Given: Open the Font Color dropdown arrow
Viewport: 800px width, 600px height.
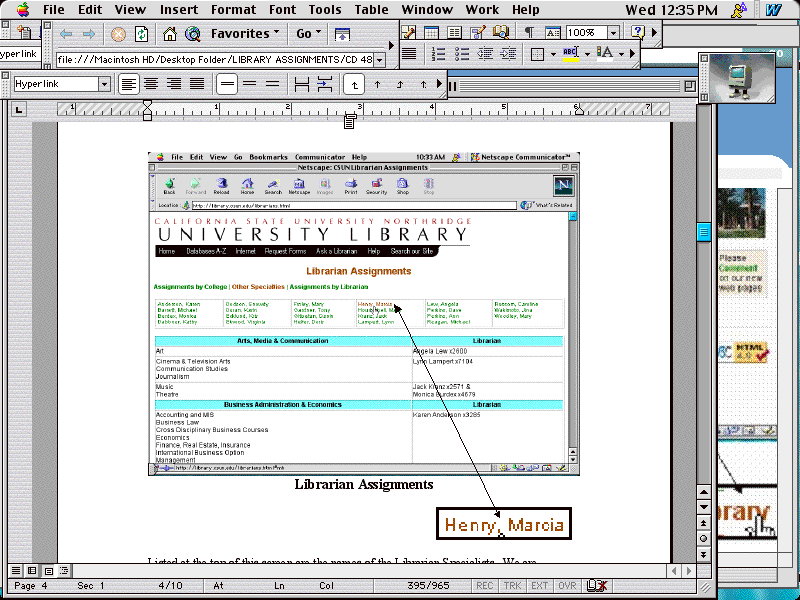Looking at the screenshot, I should coord(621,54).
